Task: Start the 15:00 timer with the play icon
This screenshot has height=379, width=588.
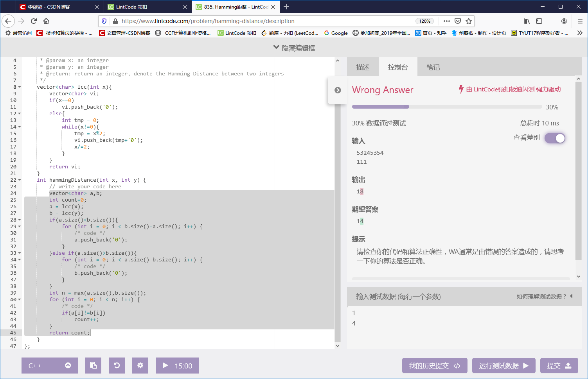Action: pyautogui.click(x=177, y=365)
